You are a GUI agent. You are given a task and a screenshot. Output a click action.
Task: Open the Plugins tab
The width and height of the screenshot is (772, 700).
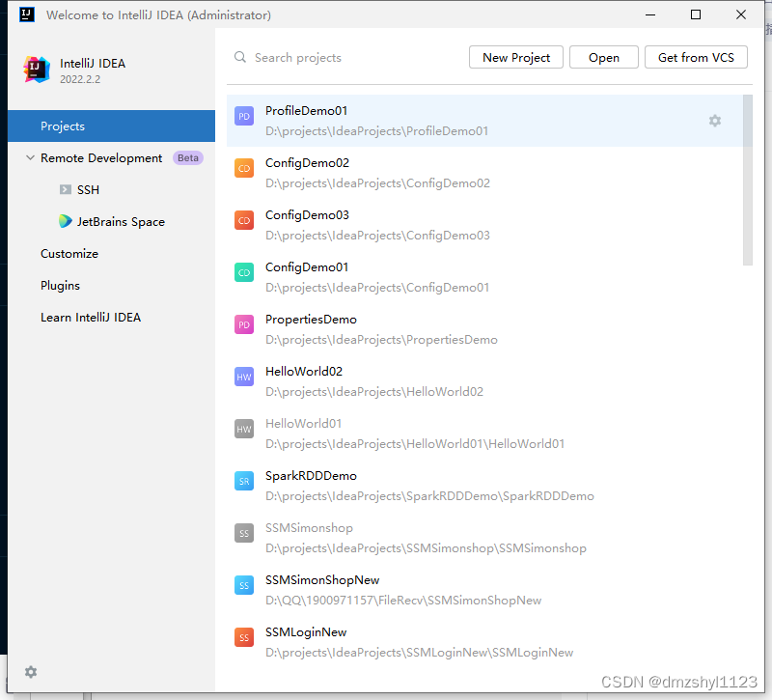coord(111,285)
